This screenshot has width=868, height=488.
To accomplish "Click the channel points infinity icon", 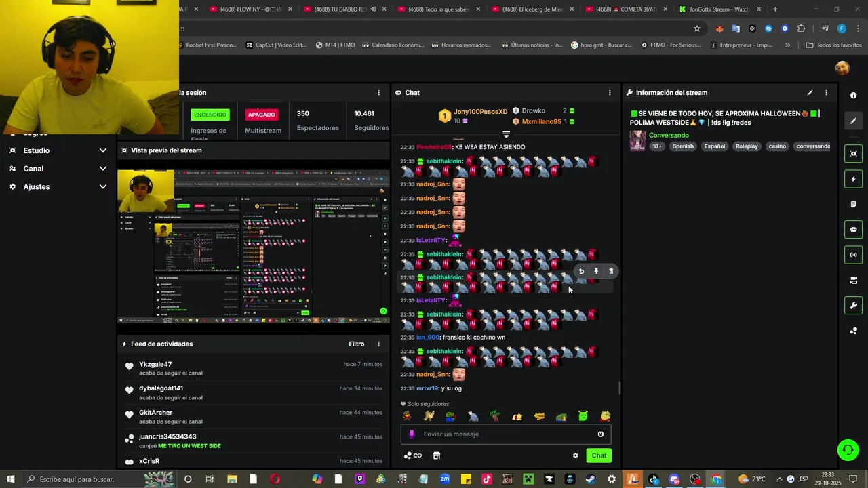I will [413, 455].
